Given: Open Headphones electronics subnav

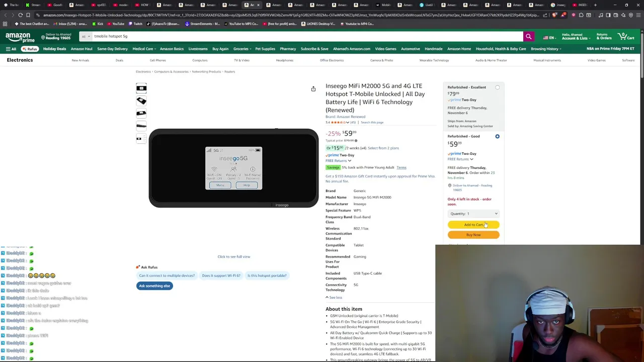Looking at the screenshot, I should tap(284, 60).
